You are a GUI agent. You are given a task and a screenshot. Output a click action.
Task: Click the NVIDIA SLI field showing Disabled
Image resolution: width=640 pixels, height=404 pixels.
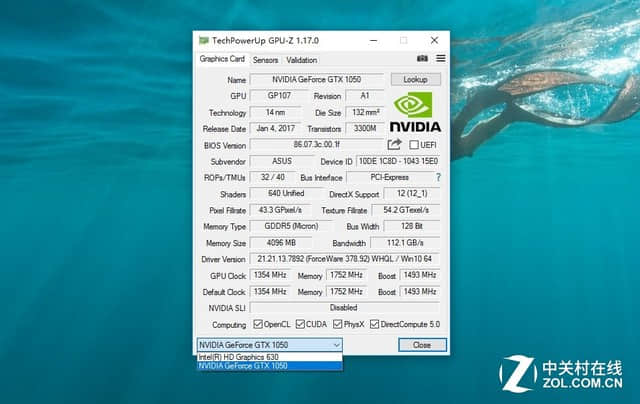pos(345,308)
